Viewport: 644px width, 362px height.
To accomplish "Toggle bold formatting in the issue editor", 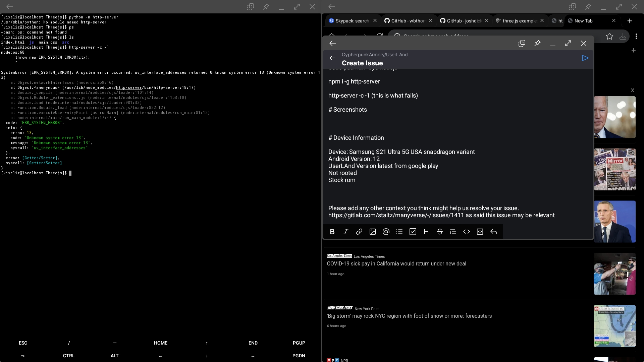I will [x=332, y=232].
